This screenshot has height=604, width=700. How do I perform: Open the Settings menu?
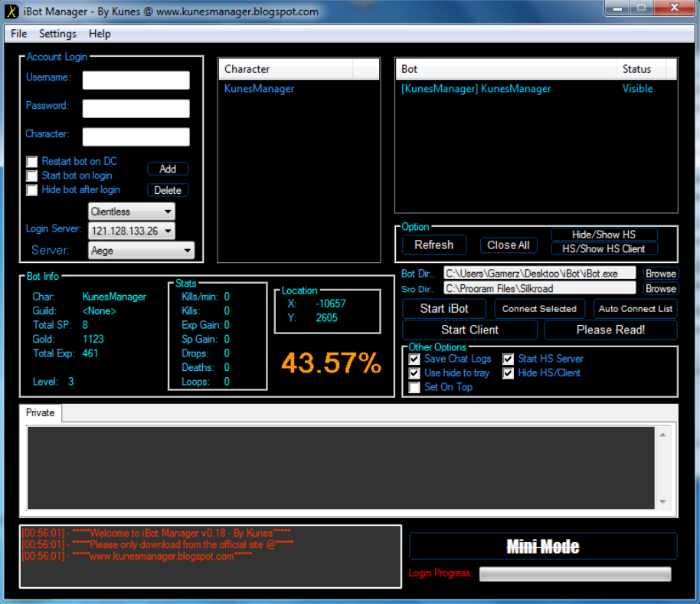pyautogui.click(x=57, y=34)
